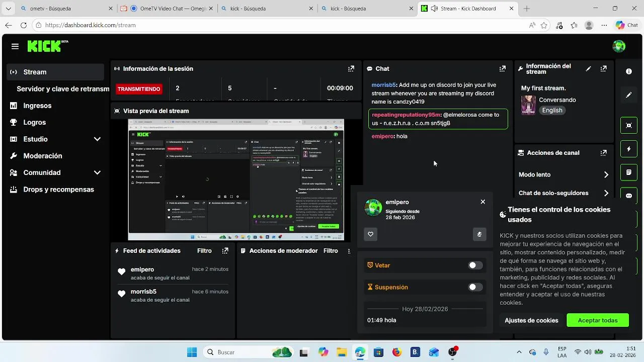Click the Ingresos chart icon in the sidebar
Screen dimensions: 644x362
[14, 106]
